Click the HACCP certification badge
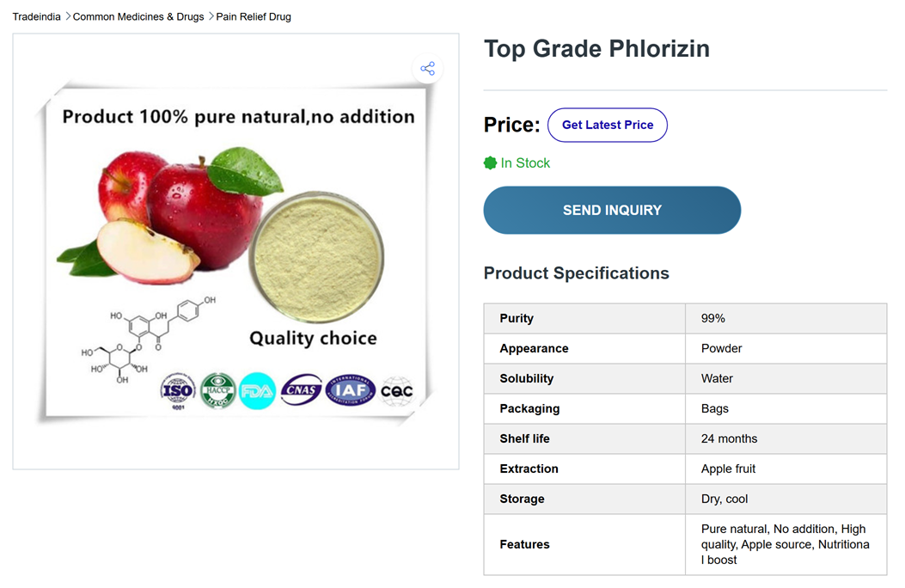The height and width of the screenshot is (588, 905). 217,390
